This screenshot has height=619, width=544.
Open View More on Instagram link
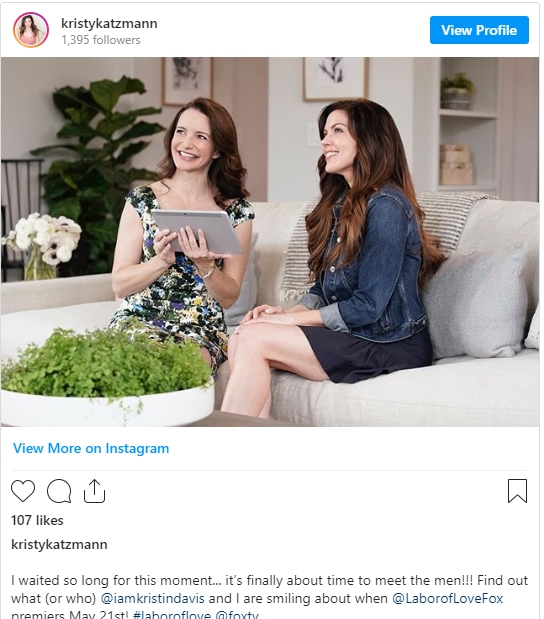pyautogui.click(x=91, y=448)
